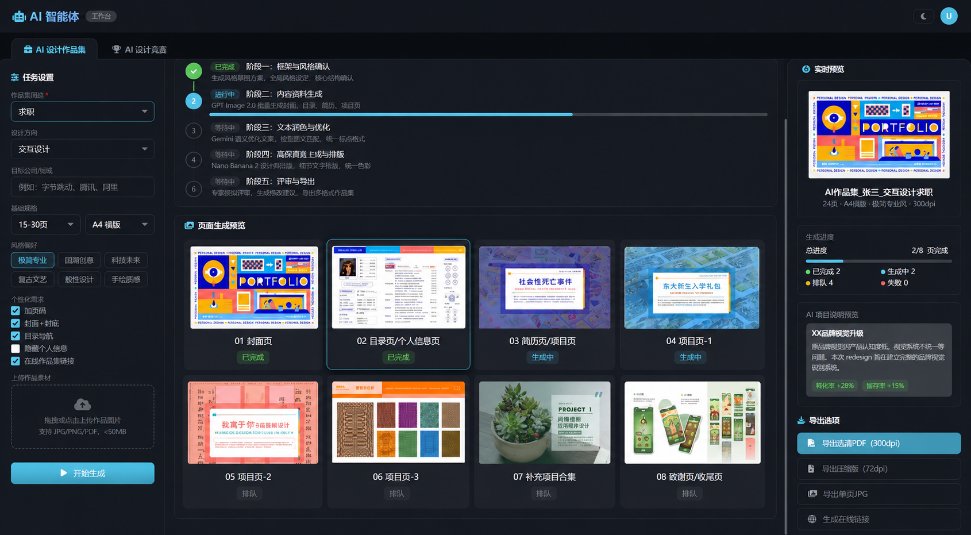Image resolution: width=971 pixels, height=535 pixels.
Task: Click the 导出单页JPG button
Action: (879, 494)
